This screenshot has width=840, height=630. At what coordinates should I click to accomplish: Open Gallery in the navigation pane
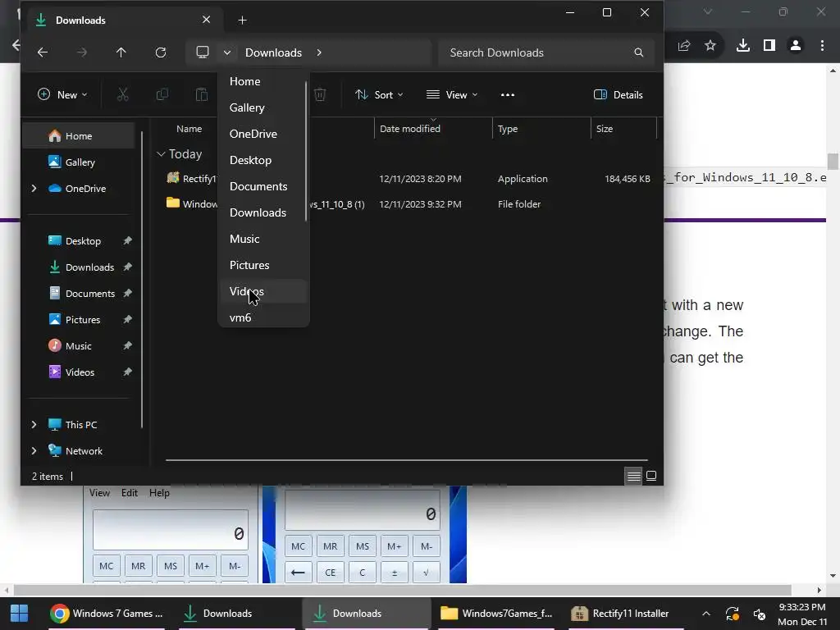(x=80, y=162)
